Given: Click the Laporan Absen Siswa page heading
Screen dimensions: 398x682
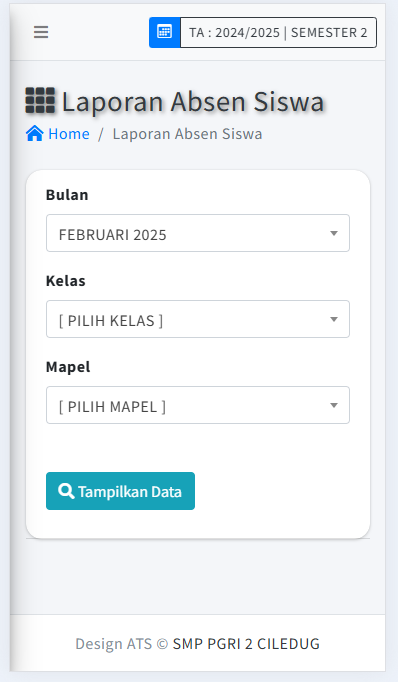Looking at the screenshot, I should (x=193, y=102).
